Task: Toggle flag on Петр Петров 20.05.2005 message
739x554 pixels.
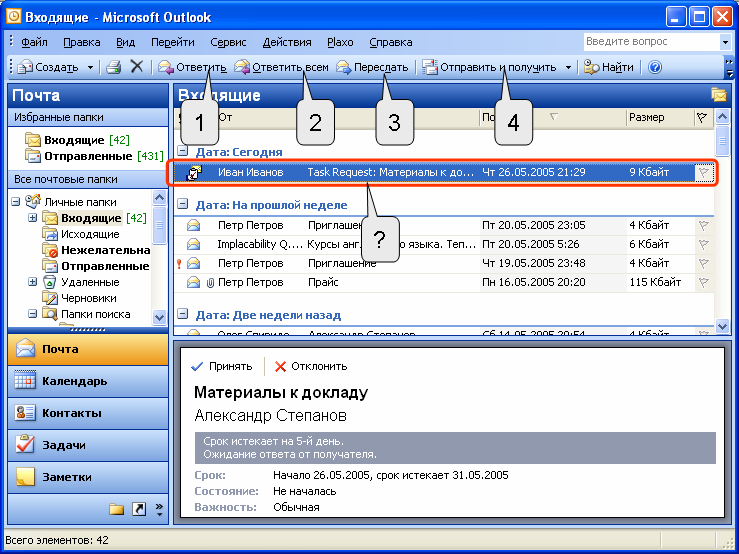Action: click(x=704, y=225)
